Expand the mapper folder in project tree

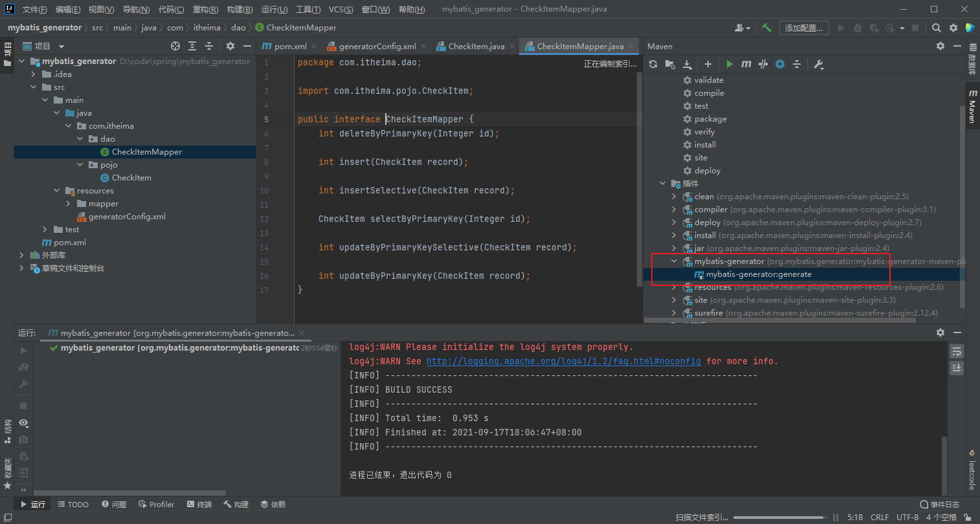(69, 204)
